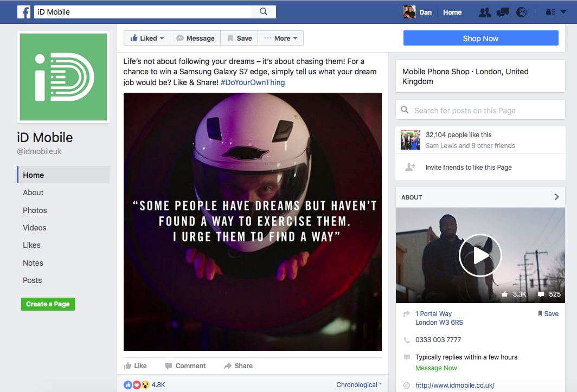Click Invite friends to like this Page
This screenshot has height=392, width=577.
coord(469,168)
